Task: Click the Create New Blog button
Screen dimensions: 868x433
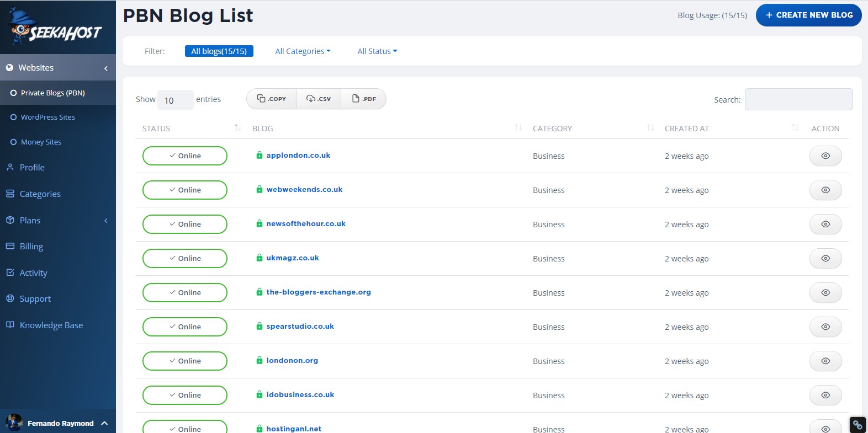Action: coord(808,15)
